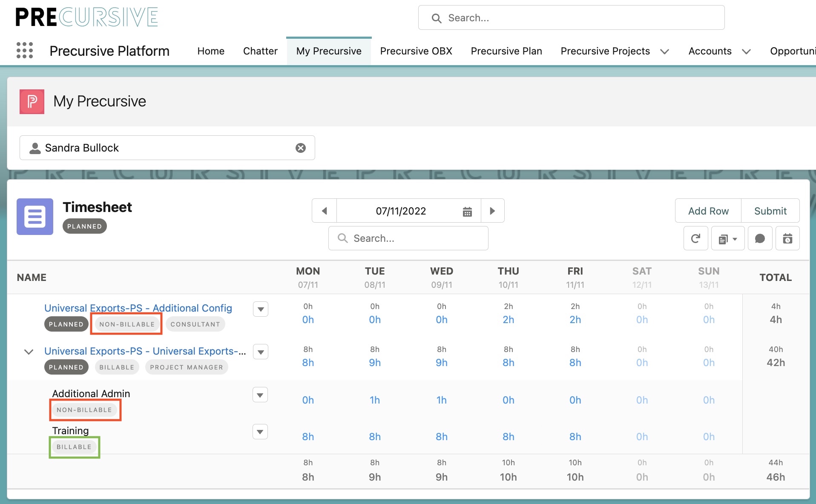Refresh the timesheet
Image resolution: width=816 pixels, height=504 pixels.
tap(696, 239)
